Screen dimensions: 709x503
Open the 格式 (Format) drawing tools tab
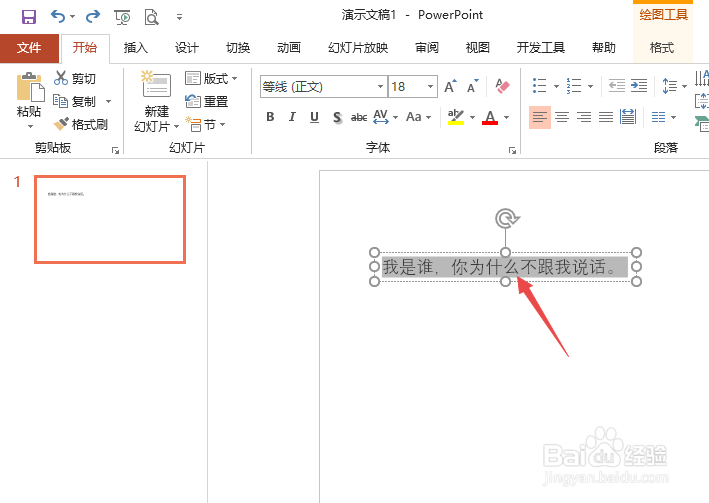point(662,48)
